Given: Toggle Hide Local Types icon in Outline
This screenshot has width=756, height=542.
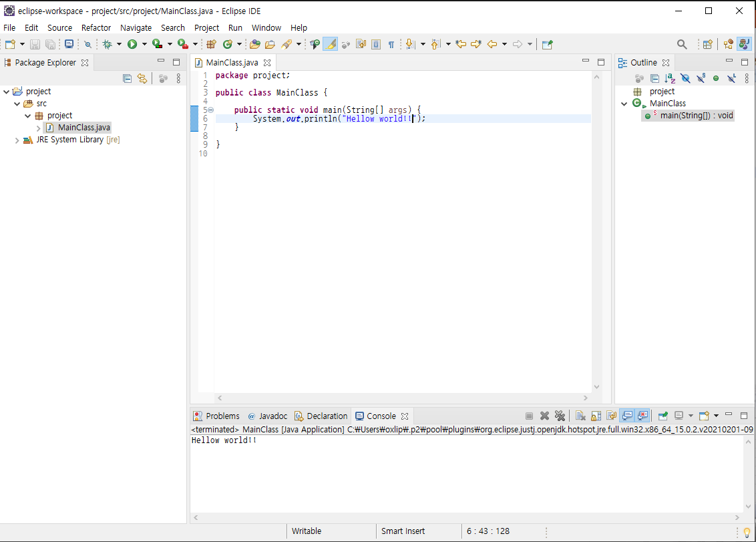Looking at the screenshot, I should point(731,78).
